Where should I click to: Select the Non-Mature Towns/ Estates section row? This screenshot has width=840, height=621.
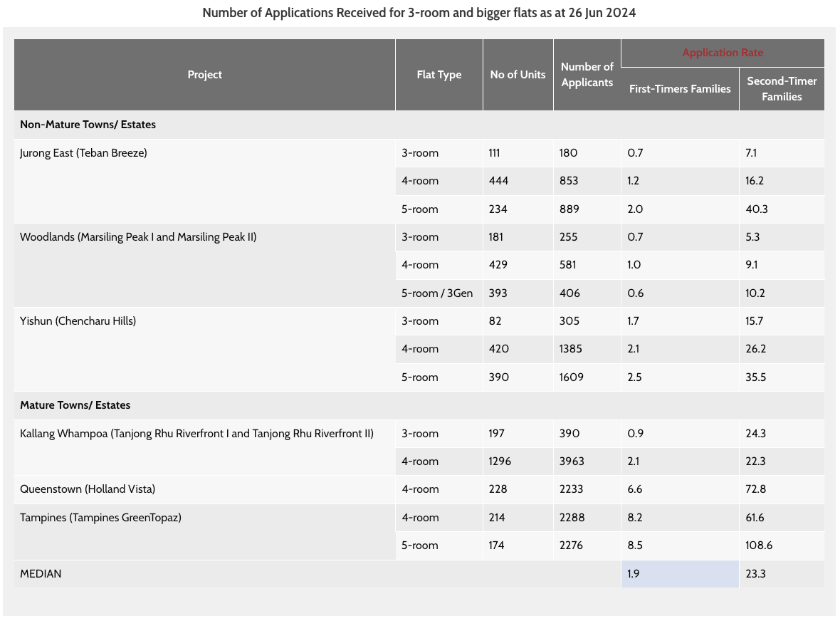(419, 125)
